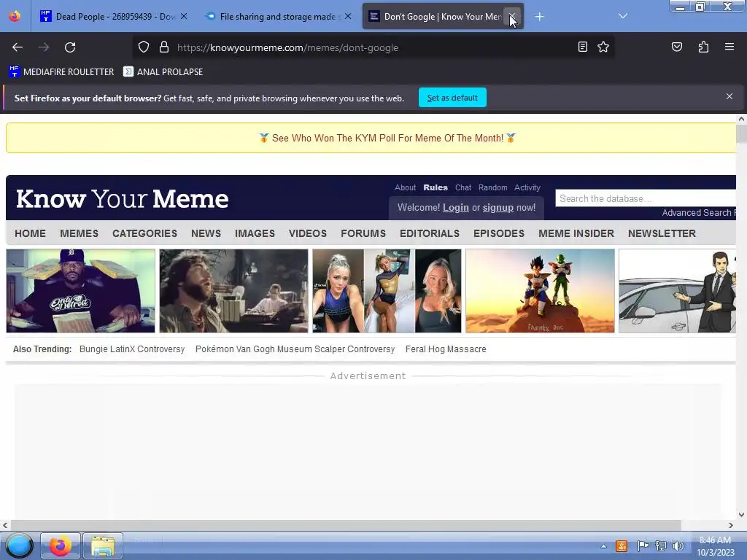Viewport: 747px width, 560px height.
Task: Open the FORUMS menu item
Action: tap(363, 233)
